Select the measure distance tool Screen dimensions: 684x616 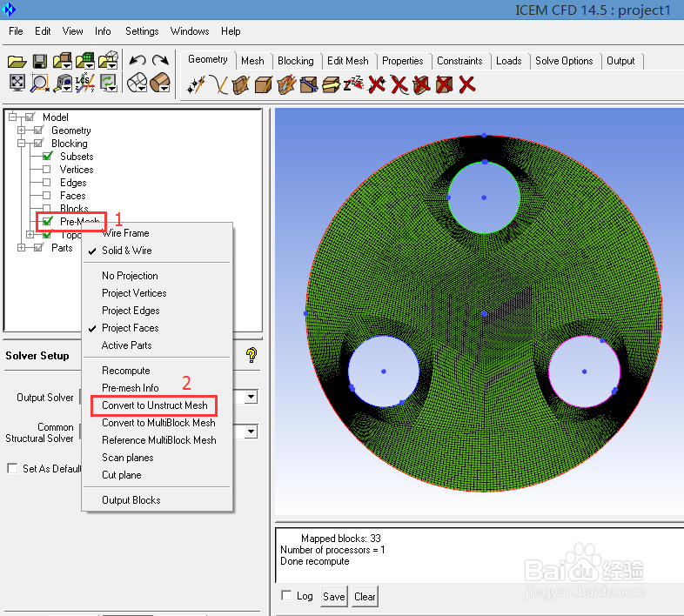tap(63, 83)
